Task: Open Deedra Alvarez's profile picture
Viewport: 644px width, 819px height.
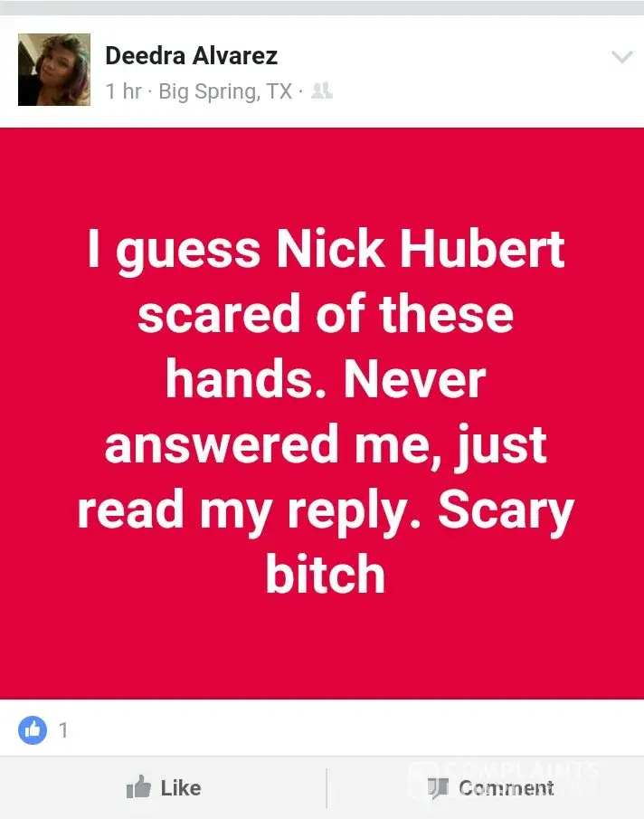Action: pyautogui.click(x=54, y=70)
